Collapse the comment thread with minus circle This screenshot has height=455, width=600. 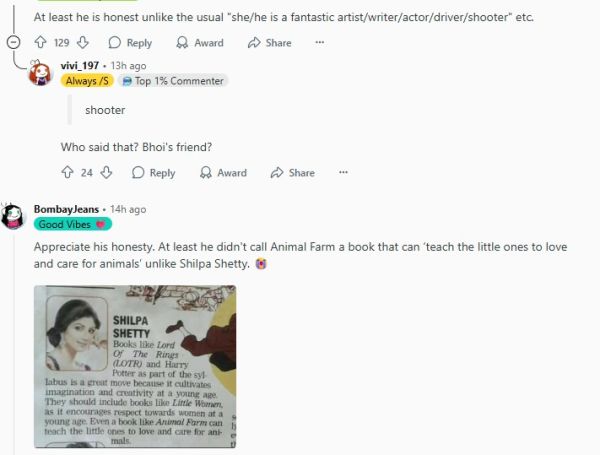coord(13,42)
